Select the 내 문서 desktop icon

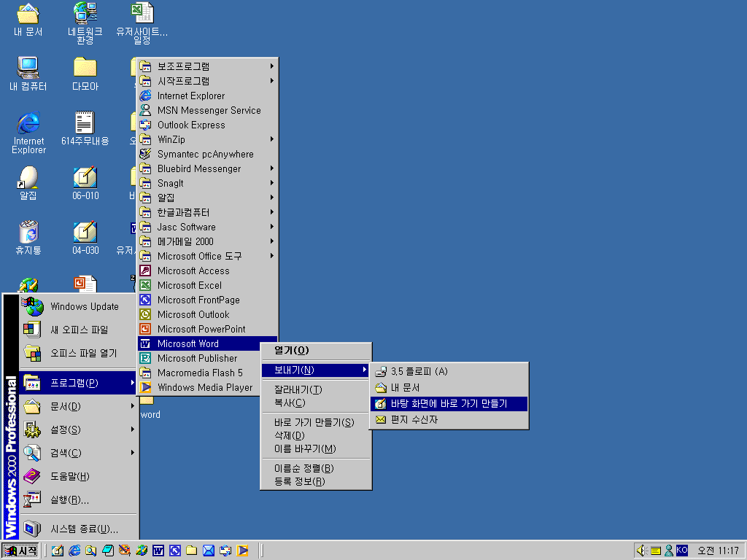tap(28, 20)
